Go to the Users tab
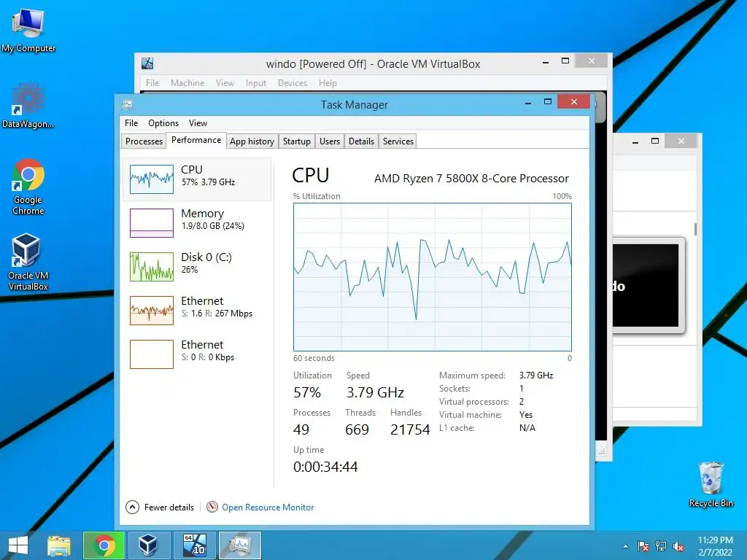The width and height of the screenshot is (747, 560). point(330,141)
